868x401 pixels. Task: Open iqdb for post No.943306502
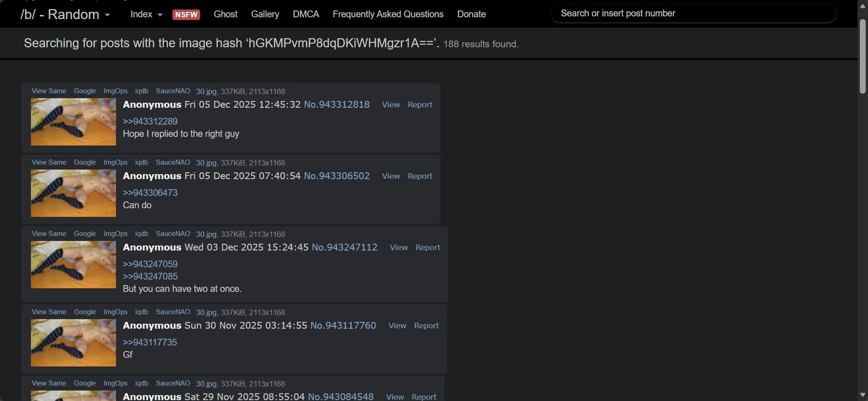click(141, 162)
